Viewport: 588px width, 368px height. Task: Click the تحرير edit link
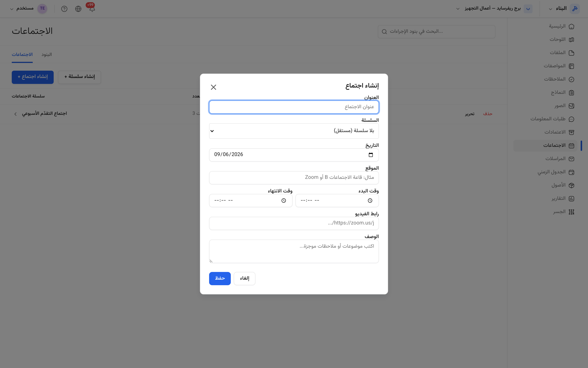(x=469, y=114)
